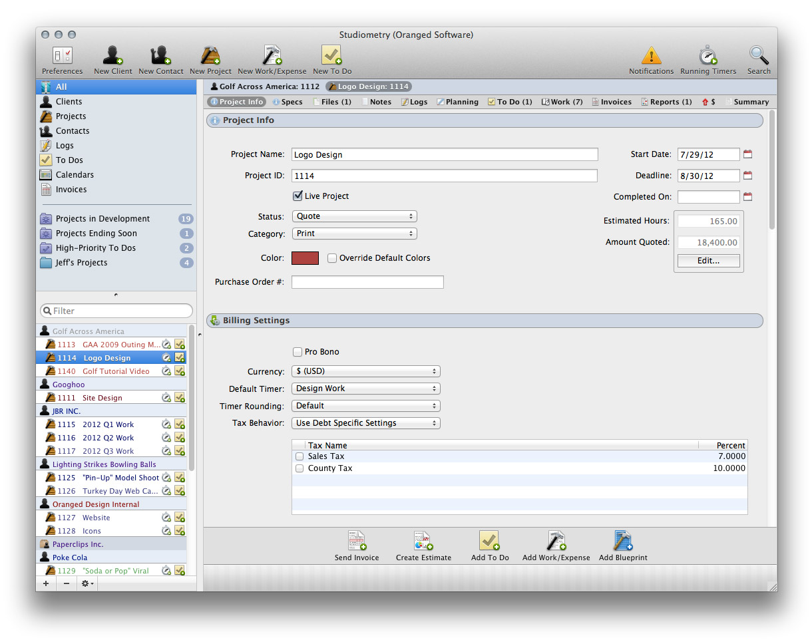This screenshot has width=812, height=644.
Task: Click the Send Invoice icon
Action: (x=357, y=541)
